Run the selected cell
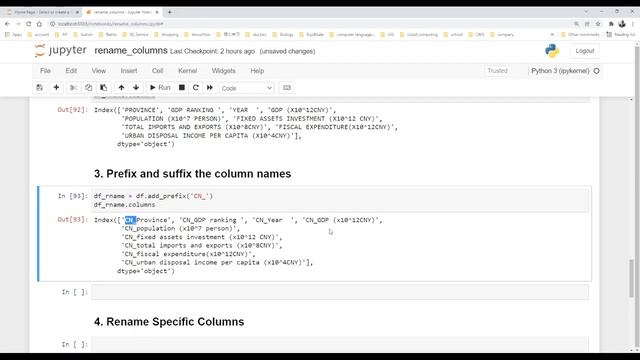The height and width of the screenshot is (360, 640). tap(160, 88)
